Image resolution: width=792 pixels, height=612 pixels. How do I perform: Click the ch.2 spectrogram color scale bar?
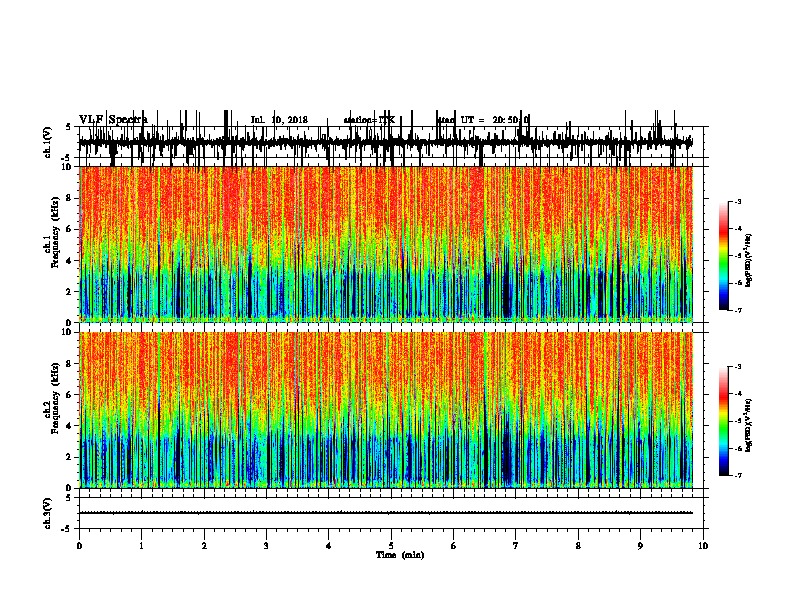tap(724, 421)
